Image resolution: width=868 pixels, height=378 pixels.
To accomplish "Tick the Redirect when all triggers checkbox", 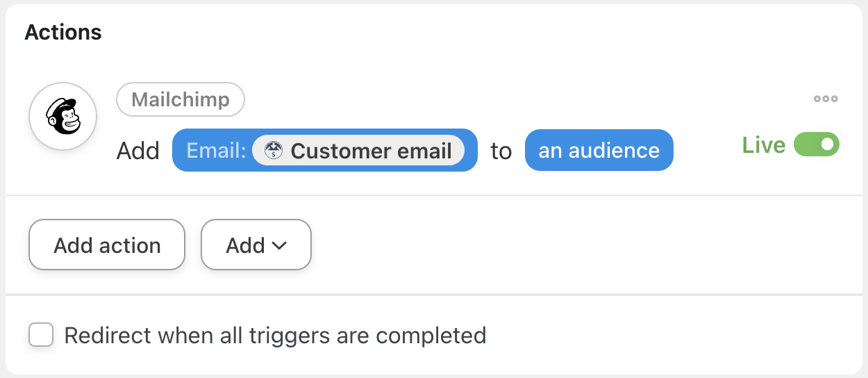I will [41, 335].
